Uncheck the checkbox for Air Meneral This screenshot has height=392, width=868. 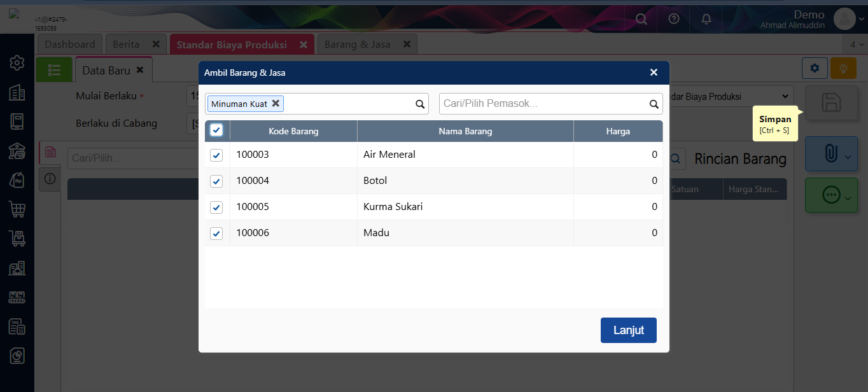216,155
